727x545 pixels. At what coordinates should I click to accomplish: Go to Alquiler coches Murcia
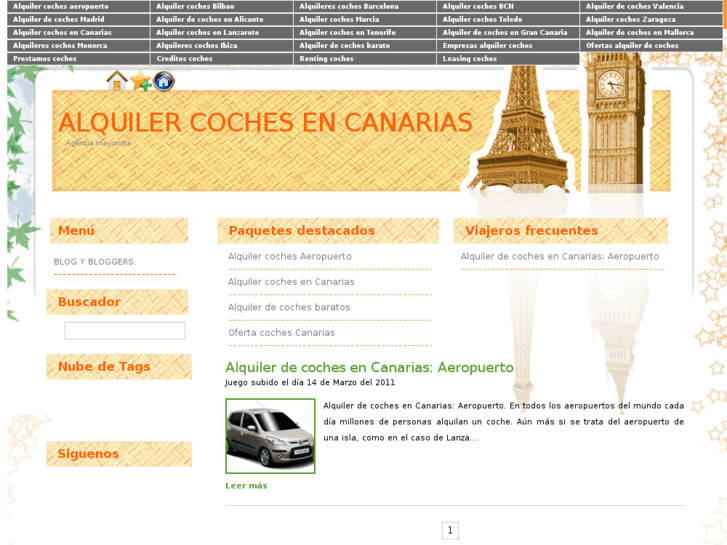(x=339, y=19)
